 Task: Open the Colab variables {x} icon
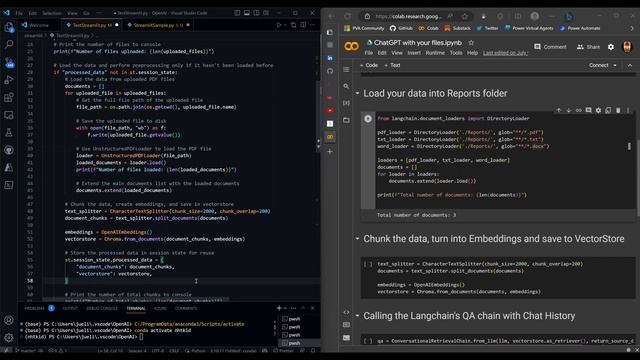pyautogui.click(x=346, y=103)
